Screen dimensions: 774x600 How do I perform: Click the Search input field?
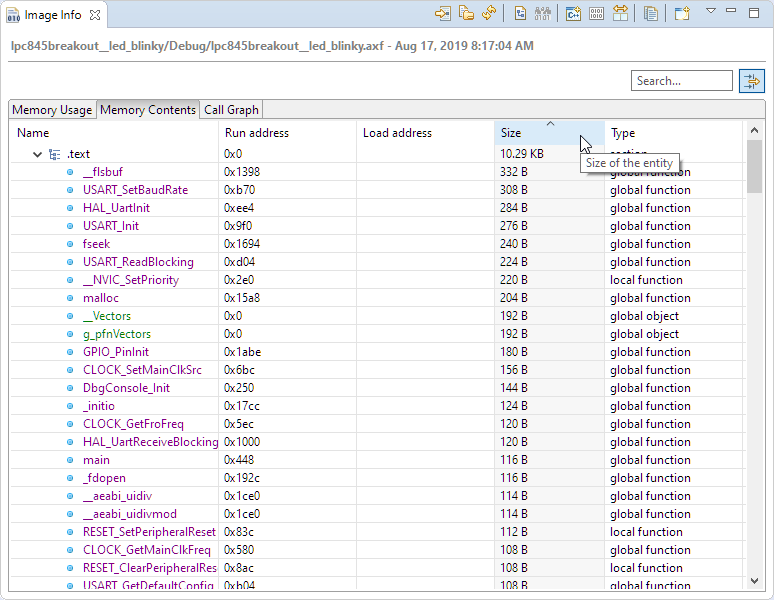point(682,81)
